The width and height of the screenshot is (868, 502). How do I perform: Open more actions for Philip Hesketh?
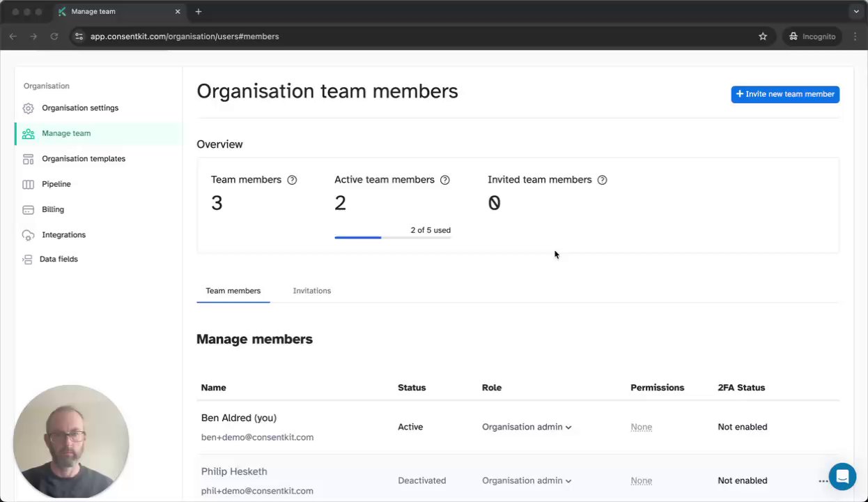(x=823, y=481)
